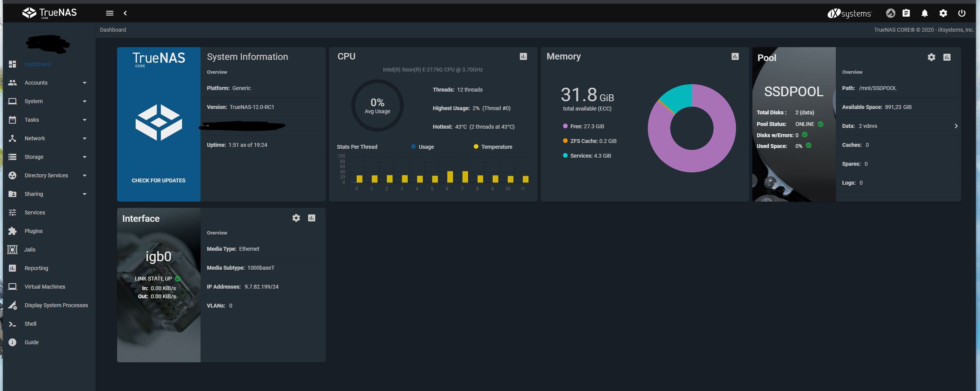Click the power icon
Screen dimensions: 980x391
coord(962,13)
